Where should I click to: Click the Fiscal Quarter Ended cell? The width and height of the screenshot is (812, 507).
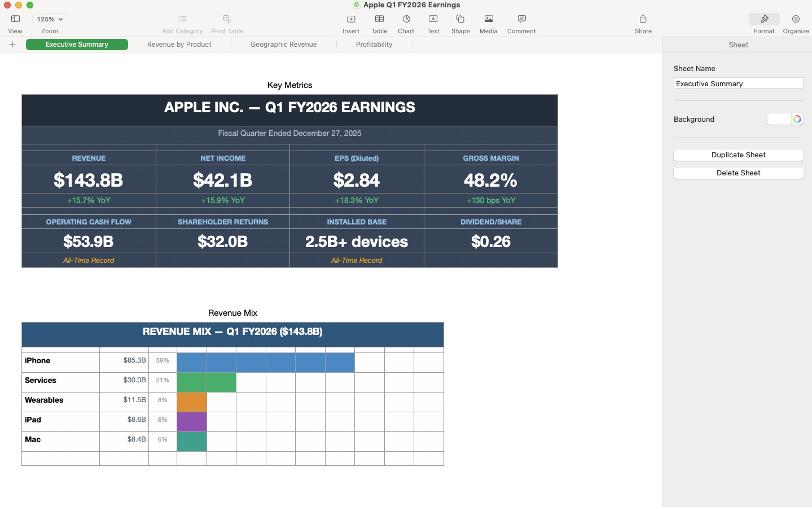(x=289, y=135)
